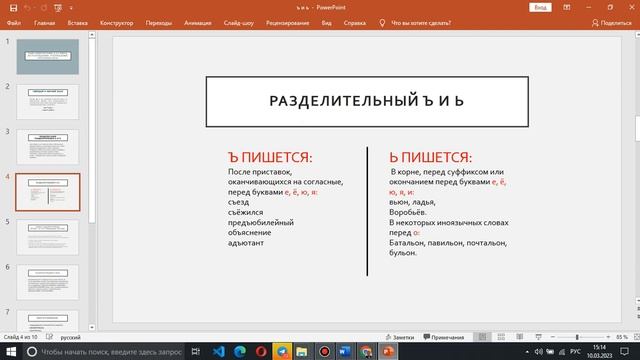640x360 pixels.
Task: Undo the last action
Action: pyautogui.click(x=27, y=8)
